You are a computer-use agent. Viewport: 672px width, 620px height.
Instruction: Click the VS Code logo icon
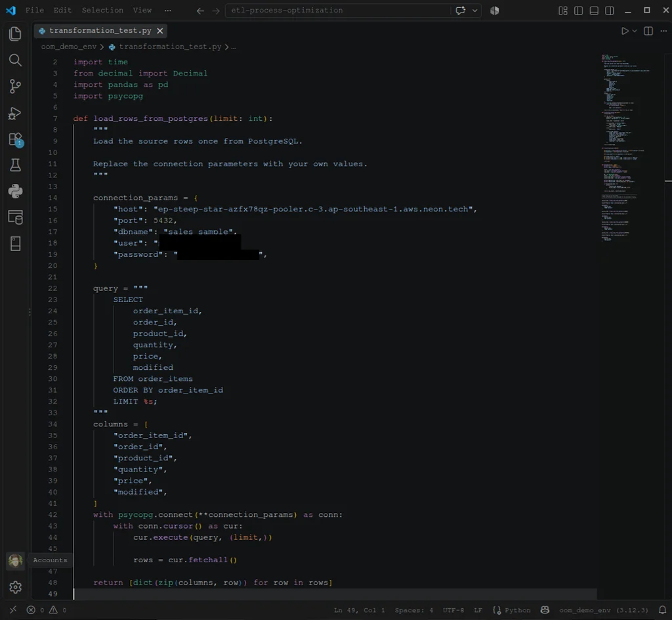pos(10,11)
